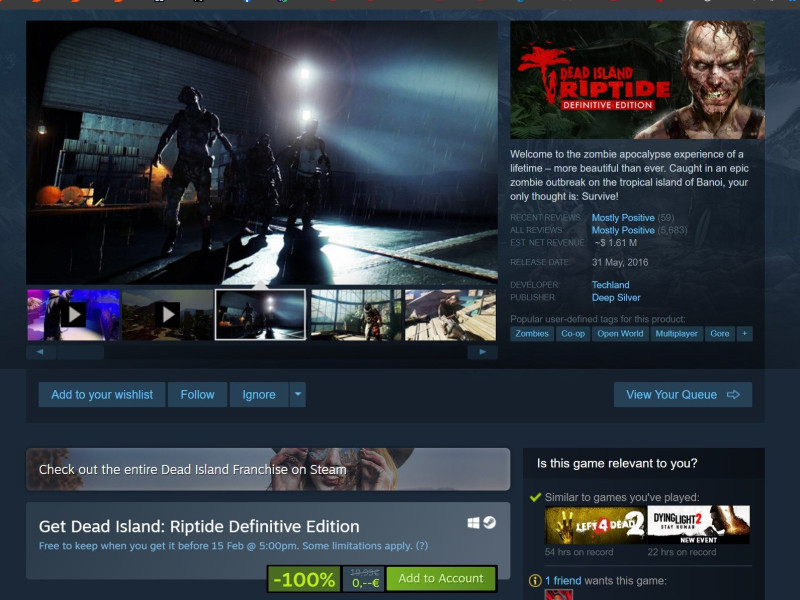Click the 1 friend link
The width and height of the screenshot is (800, 600).
[x=563, y=581]
